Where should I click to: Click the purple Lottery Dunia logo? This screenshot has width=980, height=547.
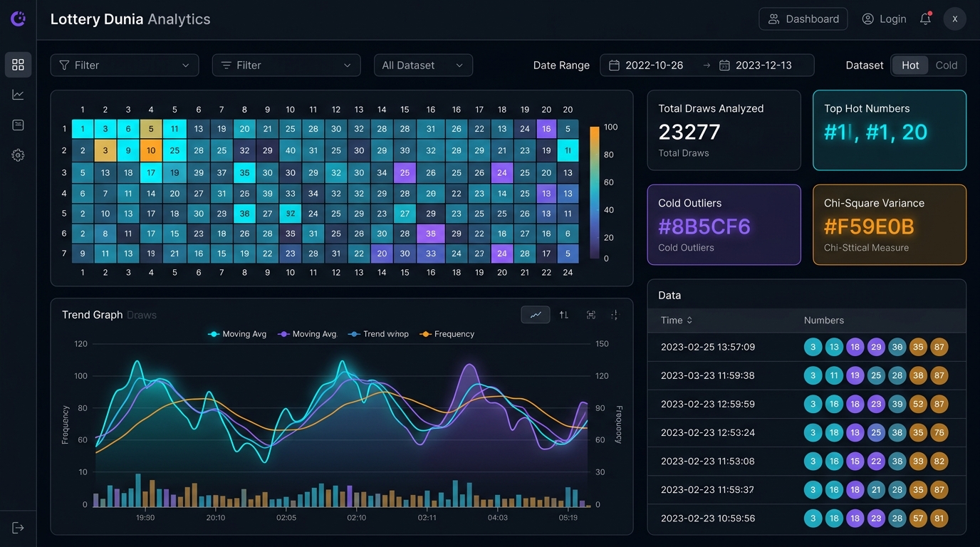tap(19, 19)
